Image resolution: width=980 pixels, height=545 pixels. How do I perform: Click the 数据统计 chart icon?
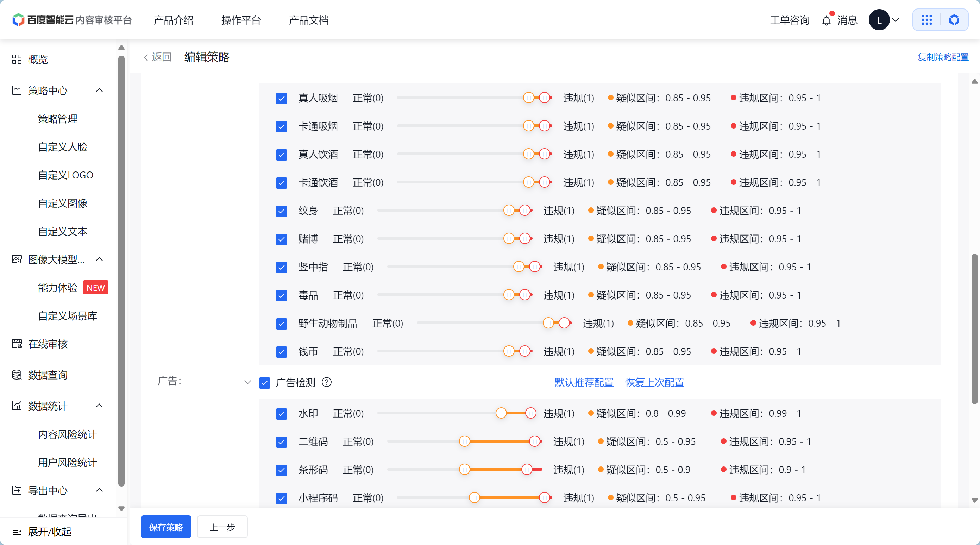tap(17, 406)
